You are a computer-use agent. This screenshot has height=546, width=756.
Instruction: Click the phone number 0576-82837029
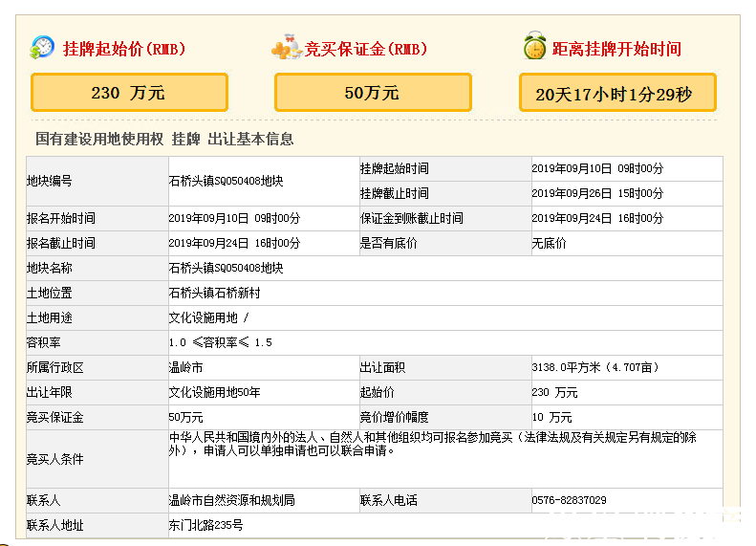tap(569, 500)
